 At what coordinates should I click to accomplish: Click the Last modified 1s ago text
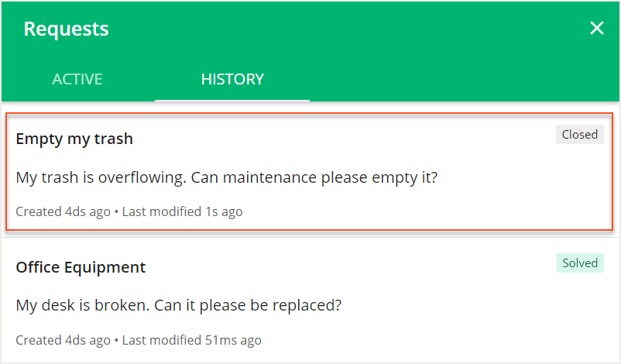(182, 211)
